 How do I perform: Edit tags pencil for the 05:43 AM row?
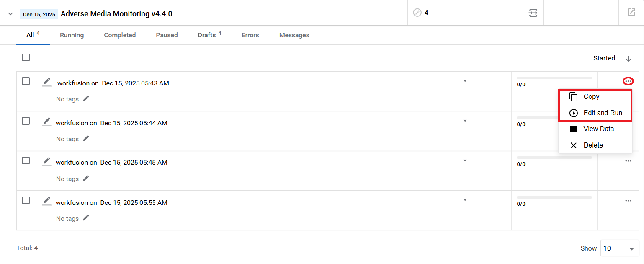pyautogui.click(x=86, y=98)
